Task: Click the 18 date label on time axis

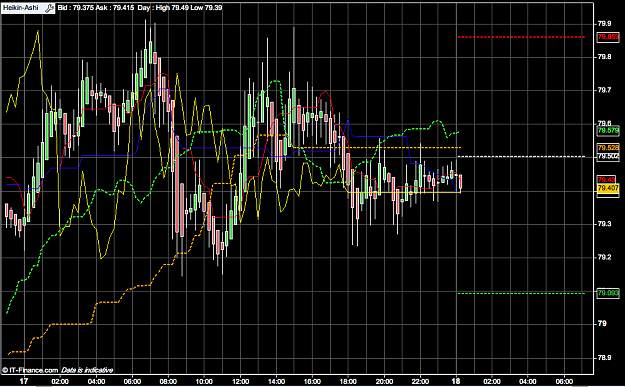Action: point(456,381)
